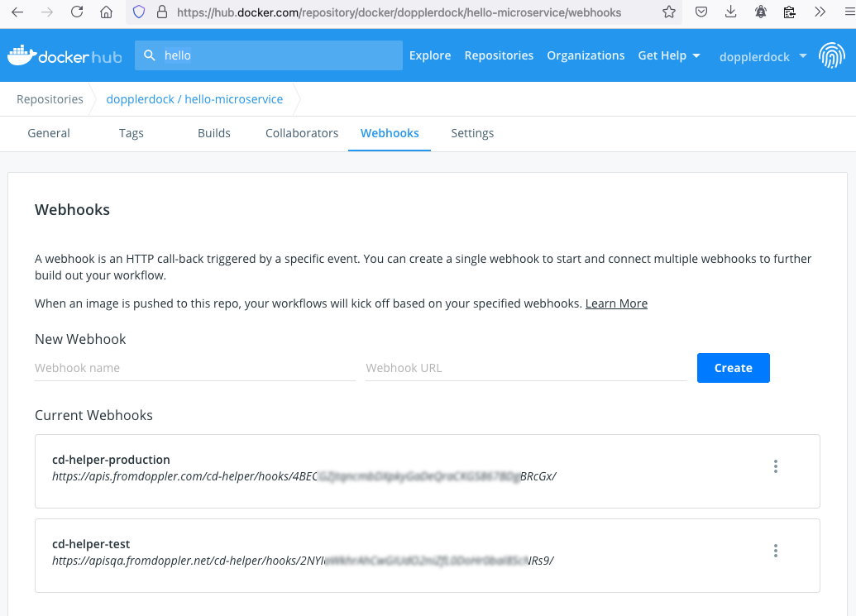Screen dimensions: 856x616
Task: Reload the page with the refresh icon
Action: (x=77, y=12)
